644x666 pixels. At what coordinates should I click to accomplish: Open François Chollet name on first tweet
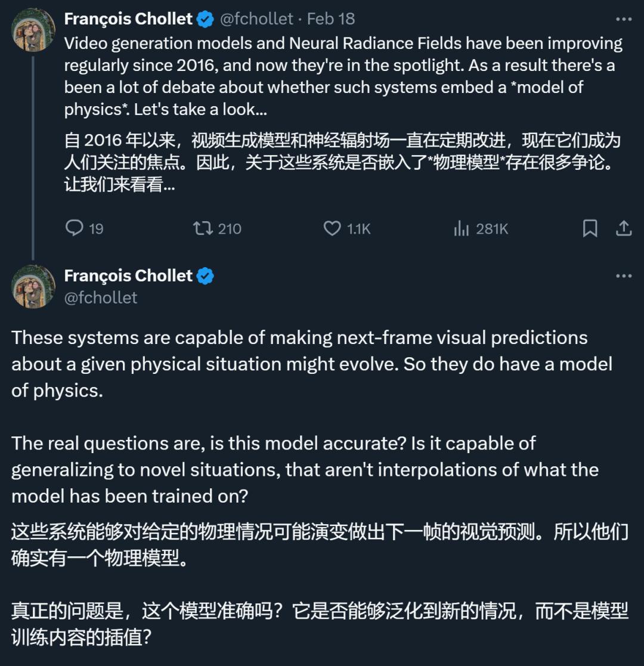tap(128, 19)
